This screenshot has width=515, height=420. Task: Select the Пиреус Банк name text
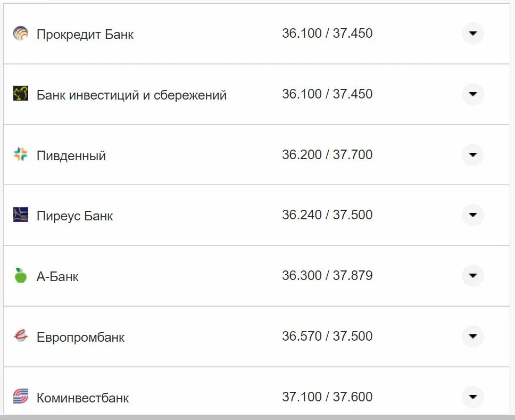pyautogui.click(x=74, y=216)
